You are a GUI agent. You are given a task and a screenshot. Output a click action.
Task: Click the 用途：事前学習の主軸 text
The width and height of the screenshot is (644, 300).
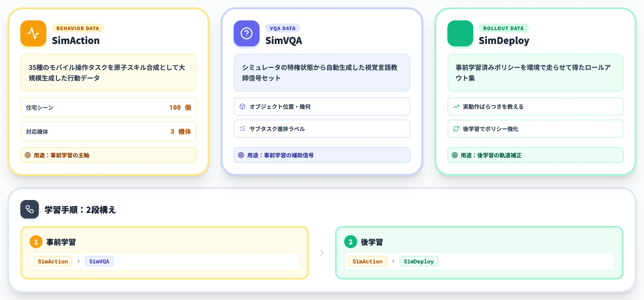[x=62, y=155]
